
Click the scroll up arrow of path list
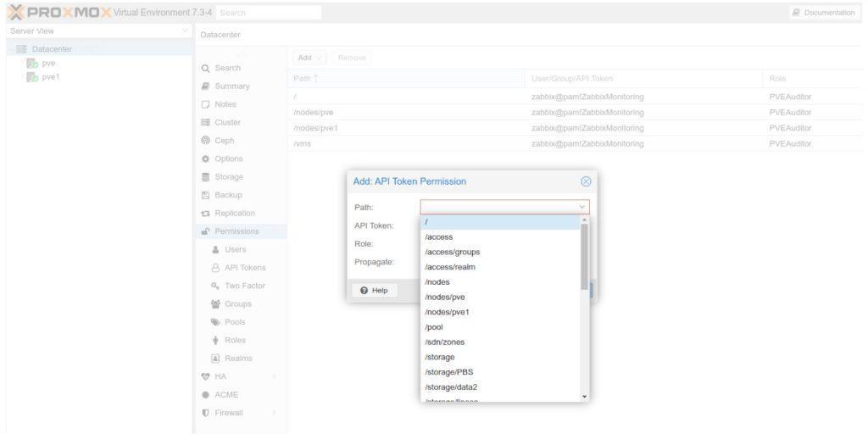[x=585, y=220]
